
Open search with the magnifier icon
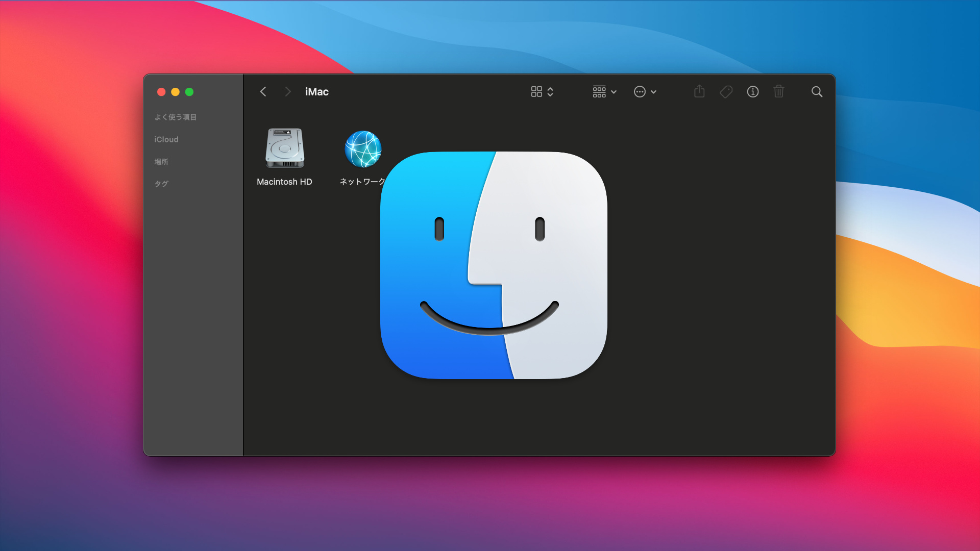point(817,92)
